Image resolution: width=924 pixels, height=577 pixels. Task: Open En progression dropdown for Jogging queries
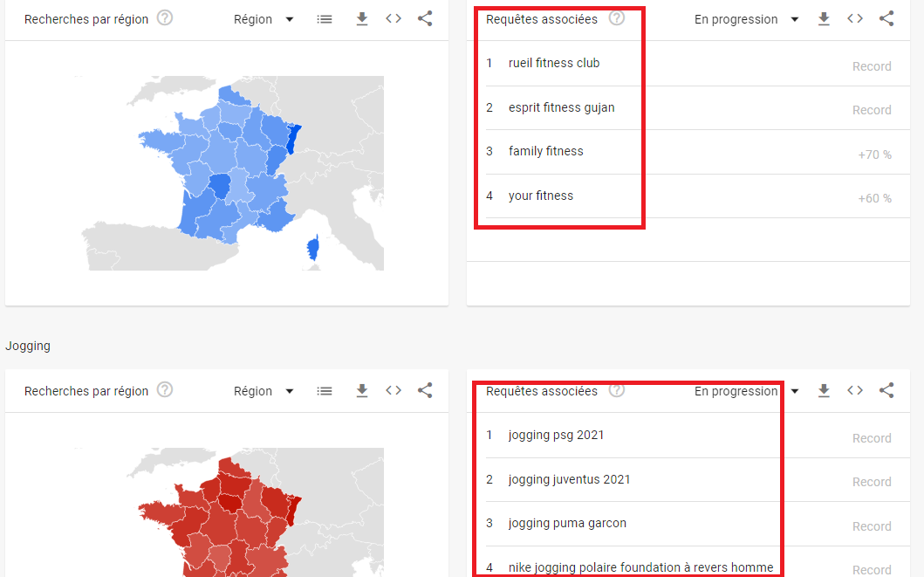746,391
